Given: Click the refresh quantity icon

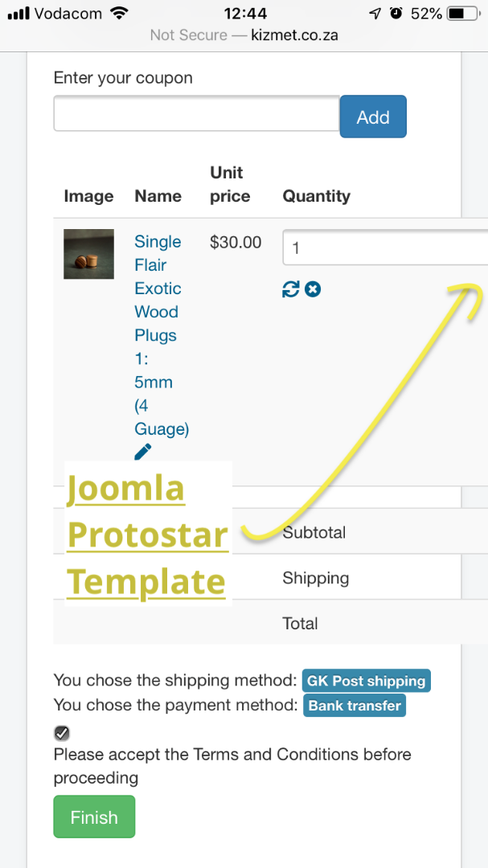Looking at the screenshot, I should pos(290,289).
